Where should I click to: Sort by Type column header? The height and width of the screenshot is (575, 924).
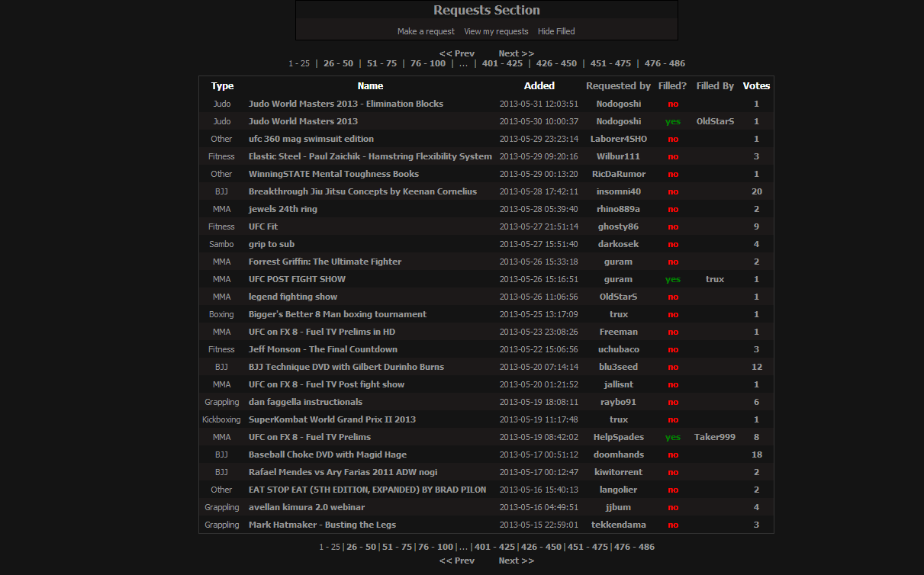pos(222,86)
